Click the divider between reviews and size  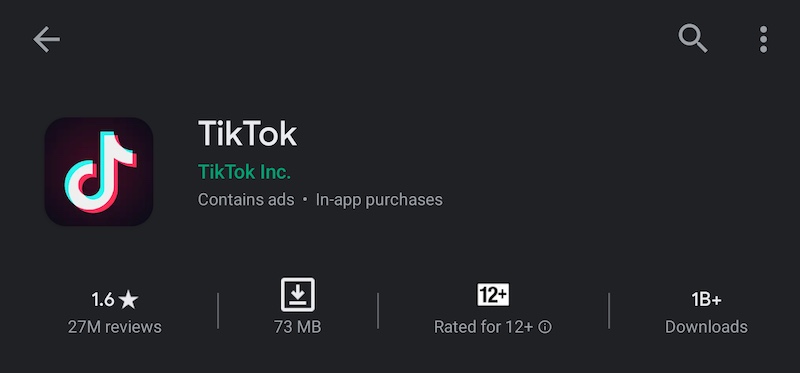point(218,310)
